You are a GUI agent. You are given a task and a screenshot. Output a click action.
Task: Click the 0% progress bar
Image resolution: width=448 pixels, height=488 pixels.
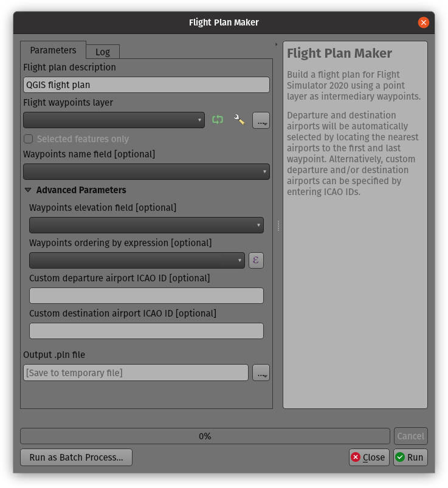(205, 436)
